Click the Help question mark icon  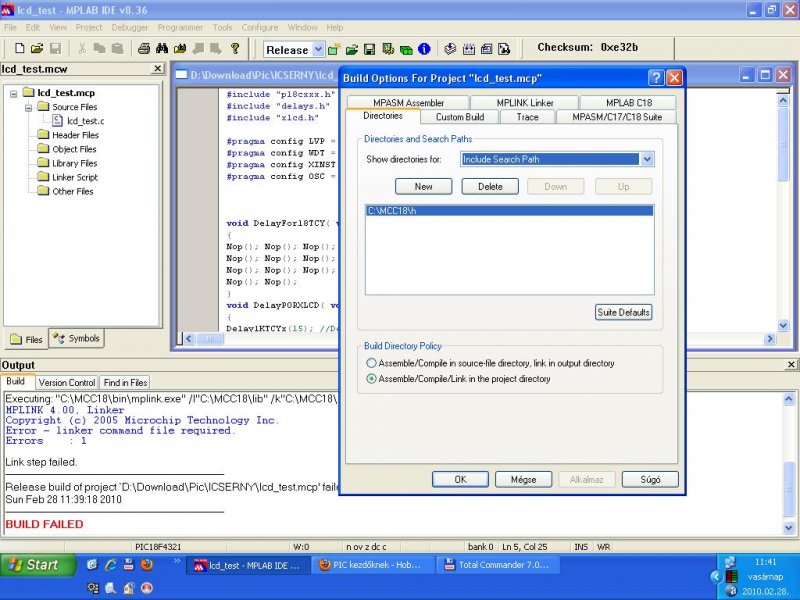[235, 48]
